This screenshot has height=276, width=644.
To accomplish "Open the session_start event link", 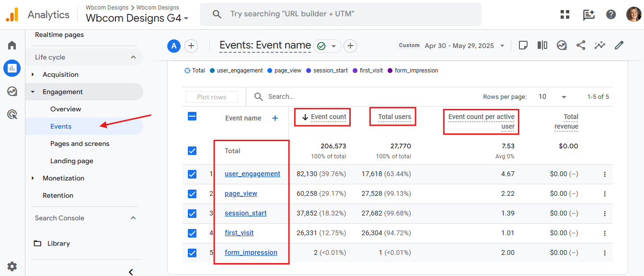I will click(246, 213).
